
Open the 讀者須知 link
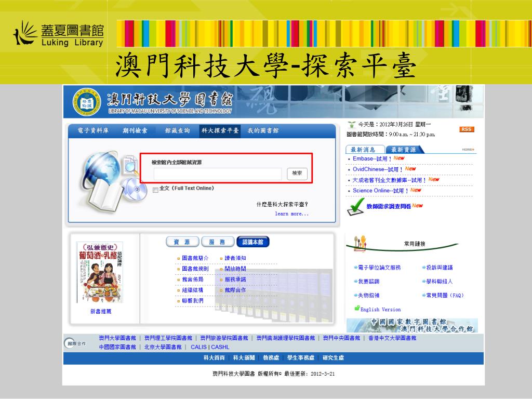[235, 258]
